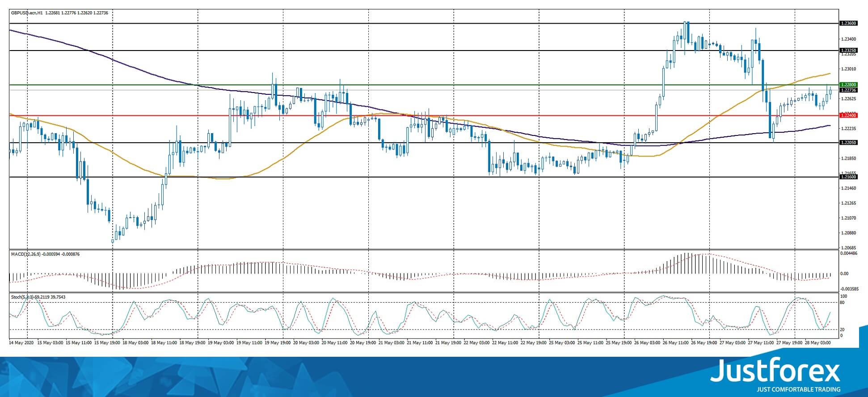Viewport: 868px width, 397px height.
Task: Select the green 1.22800 level label
Action: pyautogui.click(x=848, y=84)
